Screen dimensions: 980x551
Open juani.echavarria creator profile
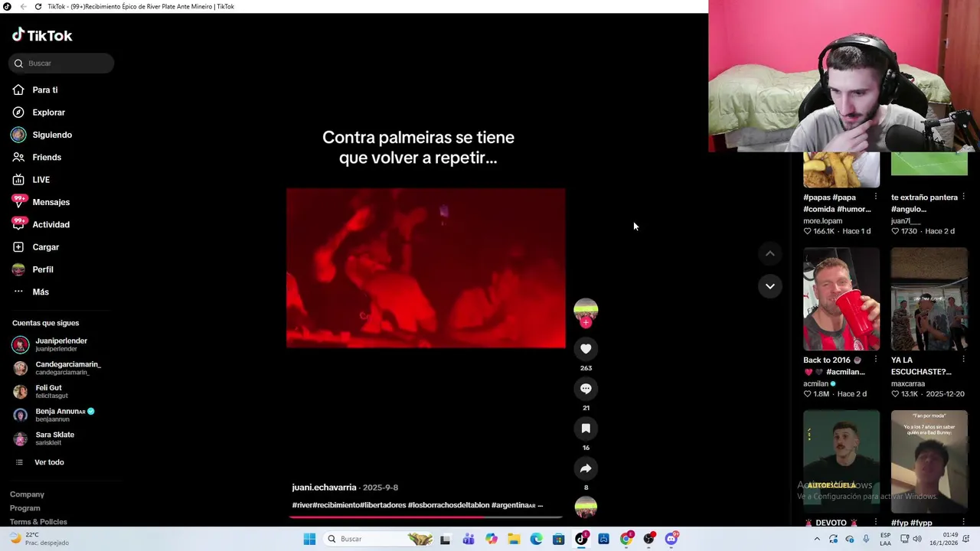pyautogui.click(x=324, y=487)
